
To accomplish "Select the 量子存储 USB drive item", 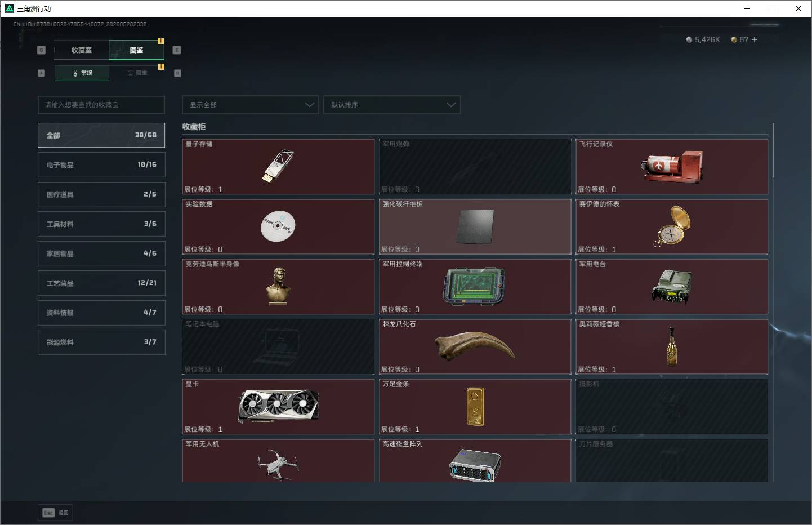I will [278, 167].
